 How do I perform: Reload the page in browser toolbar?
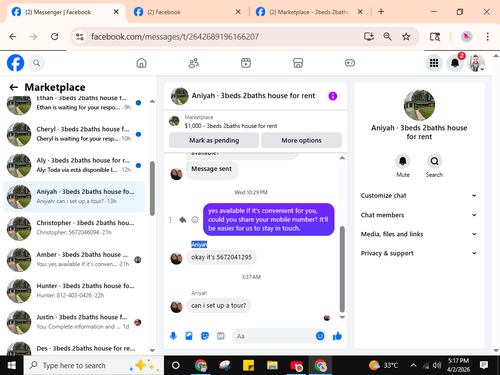(x=55, y=37)
